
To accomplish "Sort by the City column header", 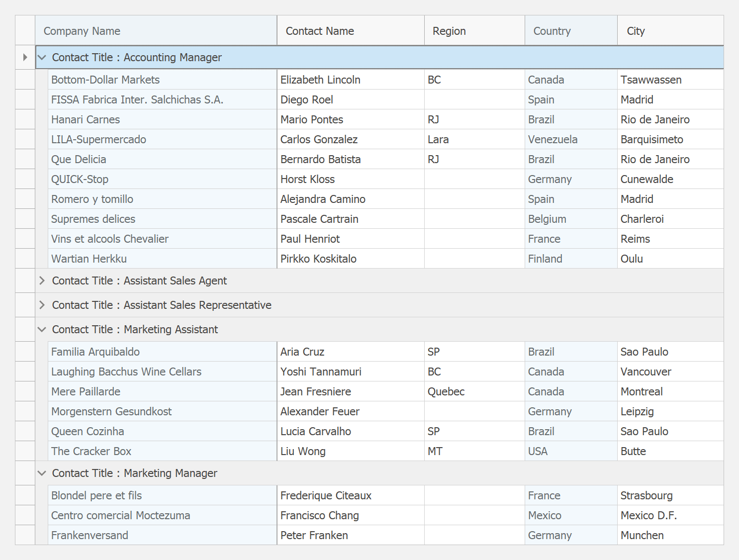I will coord(636,31).
